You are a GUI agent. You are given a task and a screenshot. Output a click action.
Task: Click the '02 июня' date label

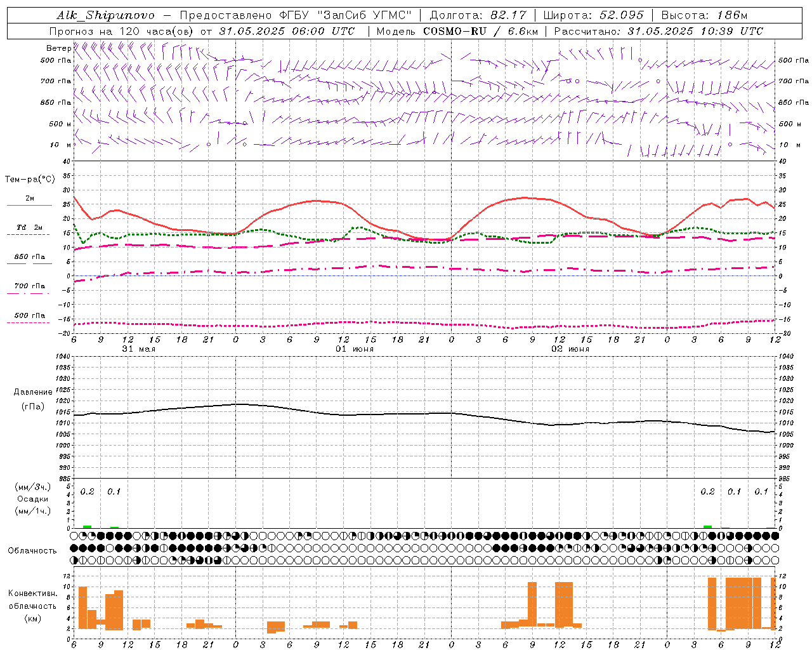pos(570,349)
